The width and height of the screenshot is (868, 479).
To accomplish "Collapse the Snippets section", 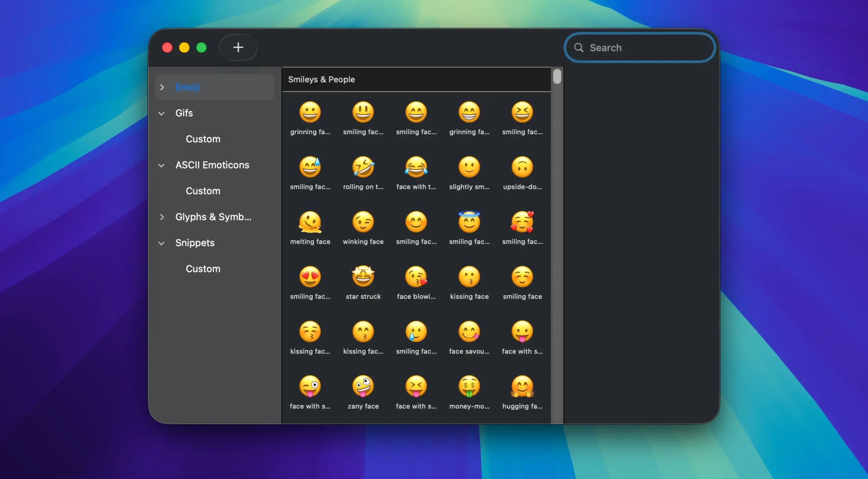I will coord(161,243).
